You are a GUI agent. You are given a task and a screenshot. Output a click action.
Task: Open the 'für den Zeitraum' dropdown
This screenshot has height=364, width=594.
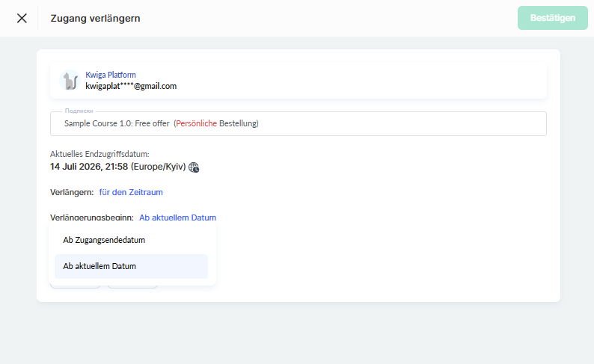131,192
